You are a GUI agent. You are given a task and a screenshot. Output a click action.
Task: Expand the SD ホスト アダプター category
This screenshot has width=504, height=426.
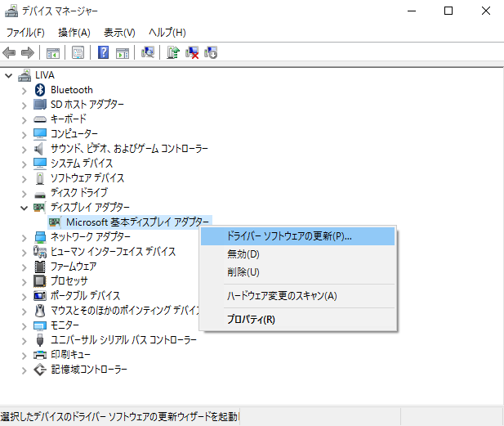(25, 105)
